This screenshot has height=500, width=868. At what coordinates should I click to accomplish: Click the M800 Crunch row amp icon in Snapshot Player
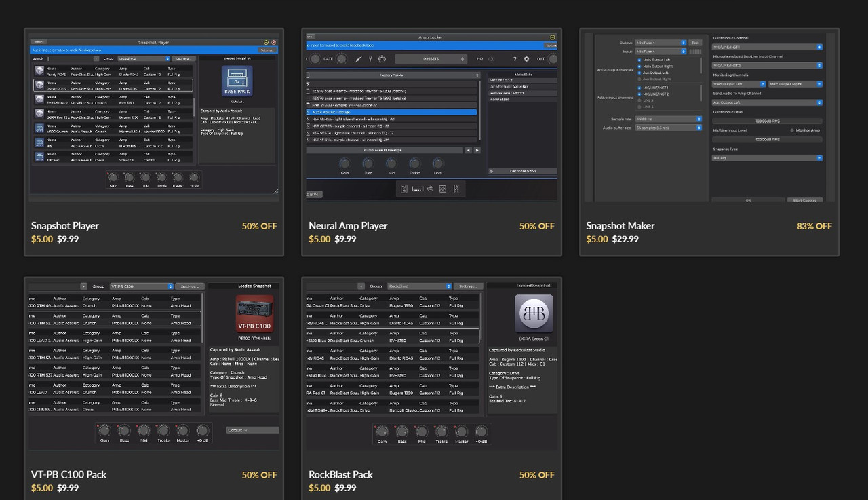(40, 128)
